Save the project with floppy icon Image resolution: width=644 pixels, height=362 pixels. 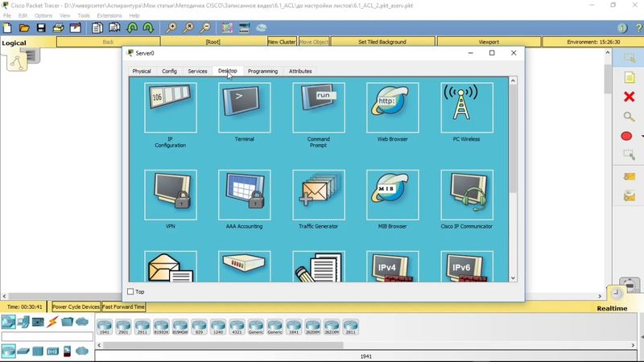pyautogui.click(x=41, y=28)
